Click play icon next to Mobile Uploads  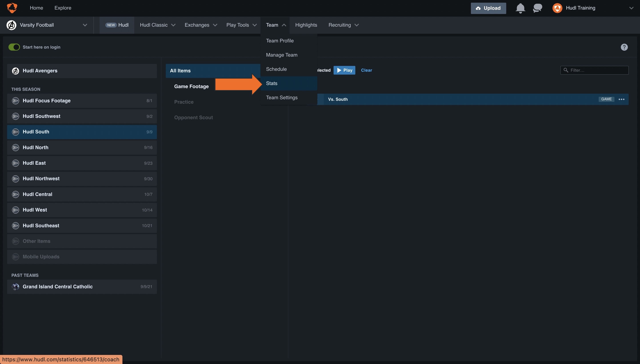click(16, 257)
